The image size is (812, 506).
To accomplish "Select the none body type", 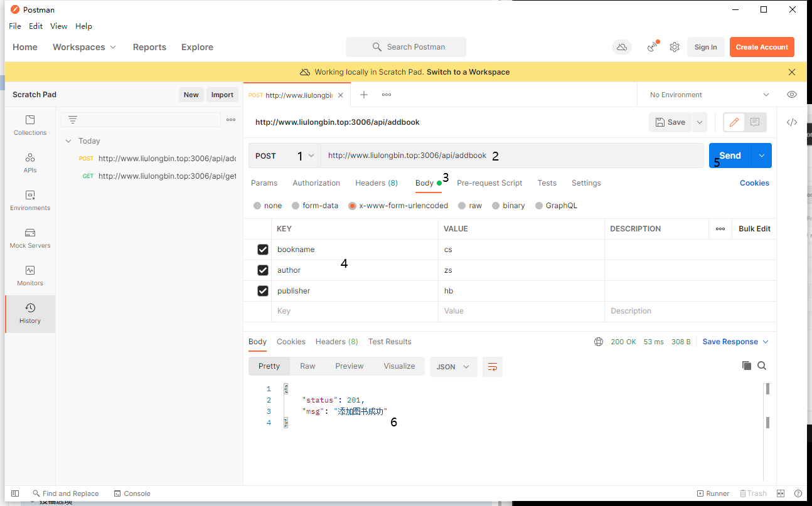I will pyautogui.click(x=257, y=206).
